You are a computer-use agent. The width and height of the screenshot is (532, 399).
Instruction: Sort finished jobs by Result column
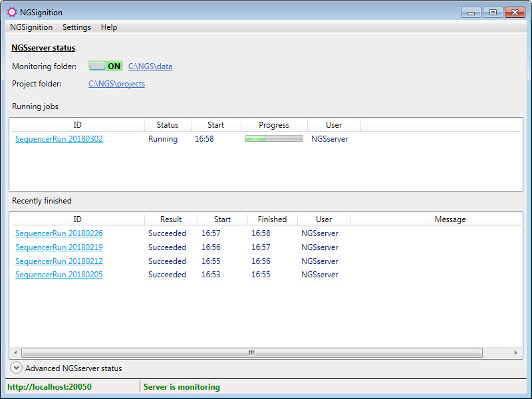point(171,219)
